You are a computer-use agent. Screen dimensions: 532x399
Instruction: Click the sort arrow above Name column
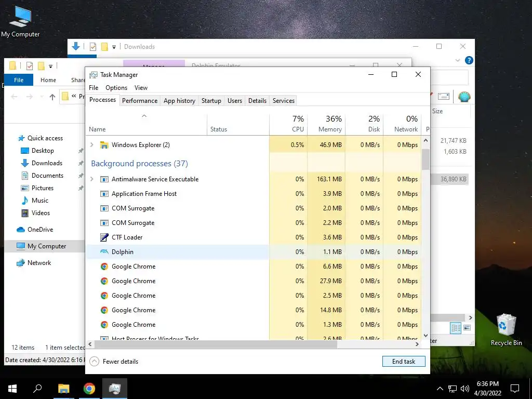[144, 116]
